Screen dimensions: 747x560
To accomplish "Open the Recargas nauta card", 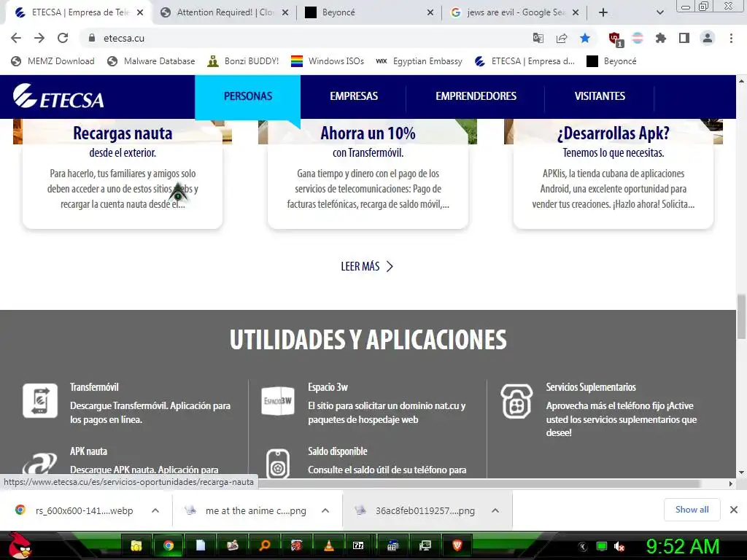I will [x=123, y=174].
